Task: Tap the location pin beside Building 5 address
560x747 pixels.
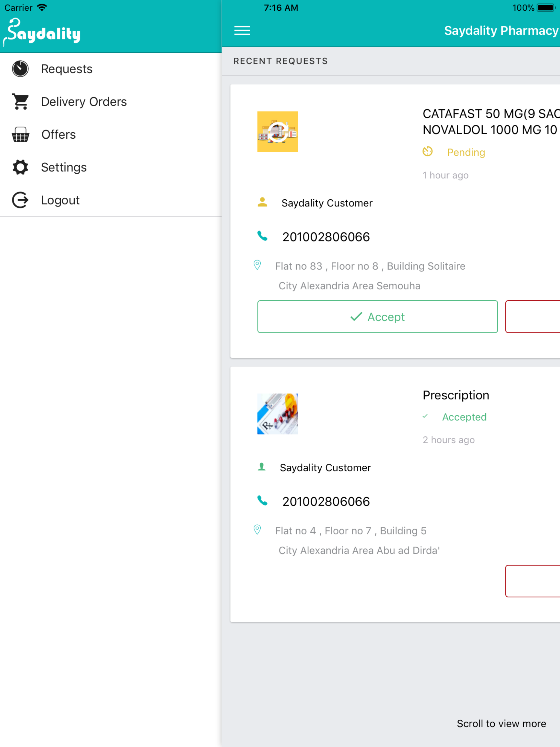Action: tap(257, 530)
